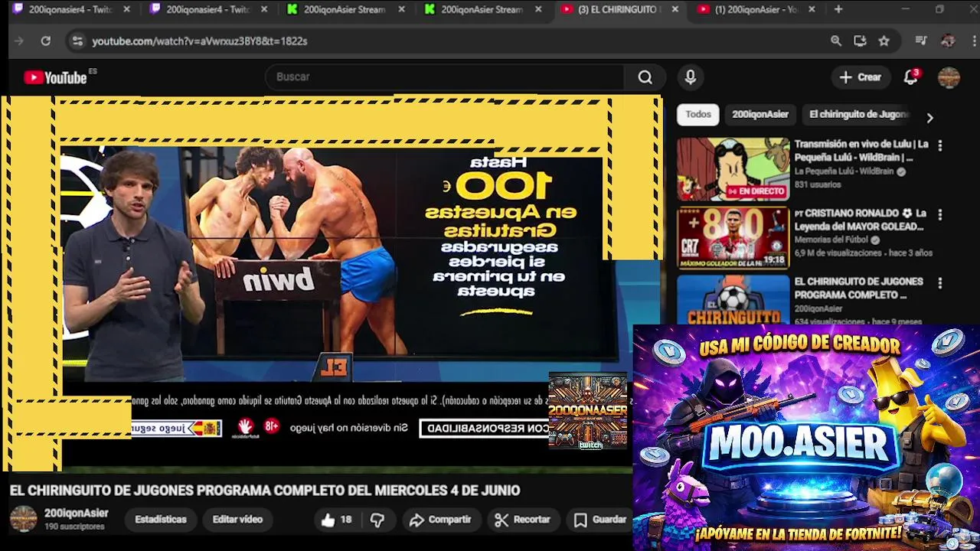Reload the YouTube page
This screenshot has width=980, height=551.
tap(46, 41)
